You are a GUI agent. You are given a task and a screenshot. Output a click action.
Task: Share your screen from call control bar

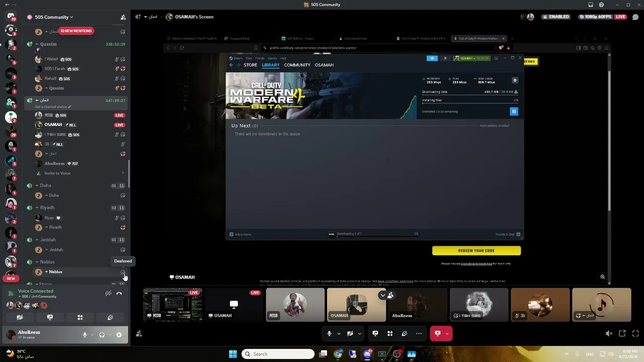click(x=375, y=333)
